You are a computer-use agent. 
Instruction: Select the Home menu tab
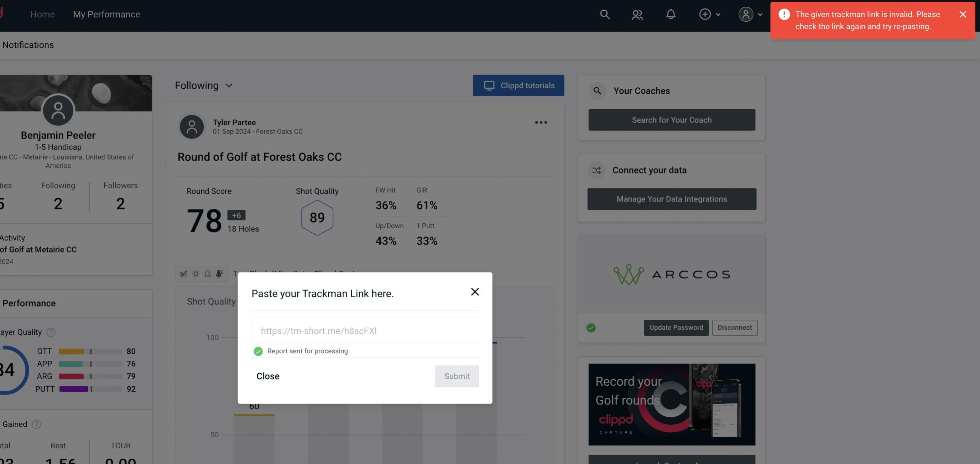click(42, 14)
